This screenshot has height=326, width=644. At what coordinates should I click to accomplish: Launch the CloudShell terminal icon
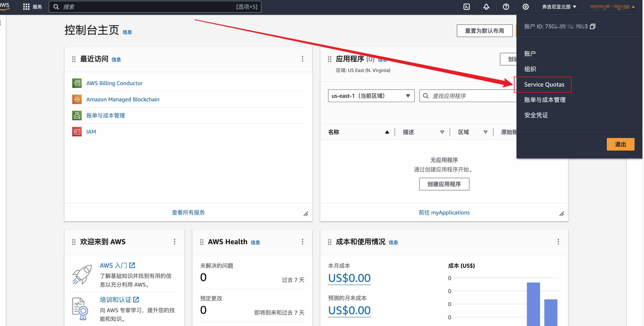(x=466, y=7)
